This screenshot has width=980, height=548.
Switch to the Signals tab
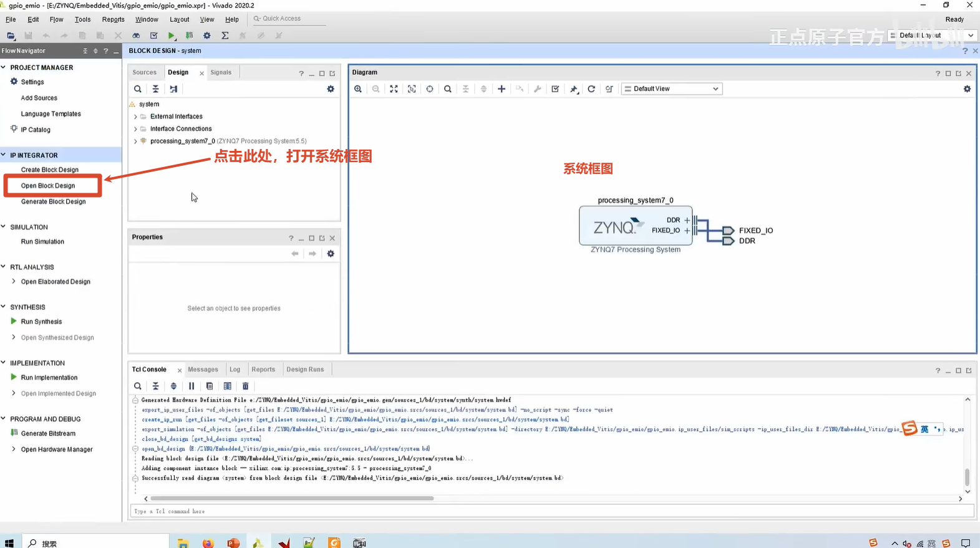click(221, 72)
